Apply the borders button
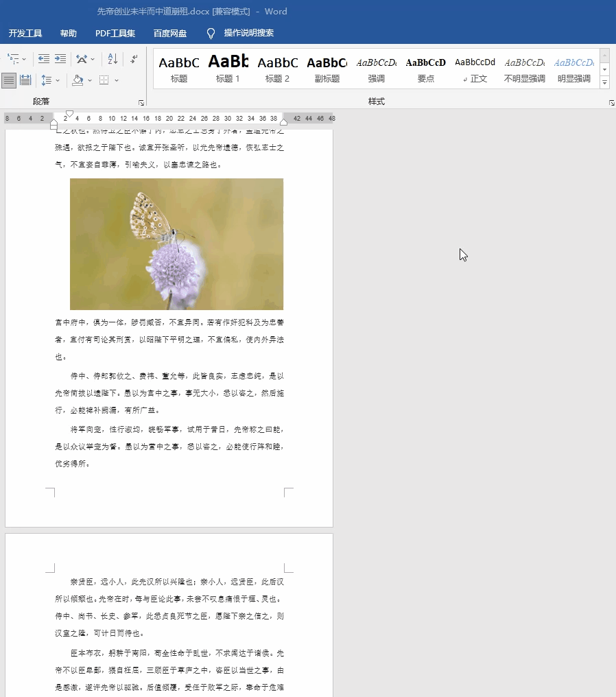The height and width of the screenshot is (697, 616). [x=104, y=80]
